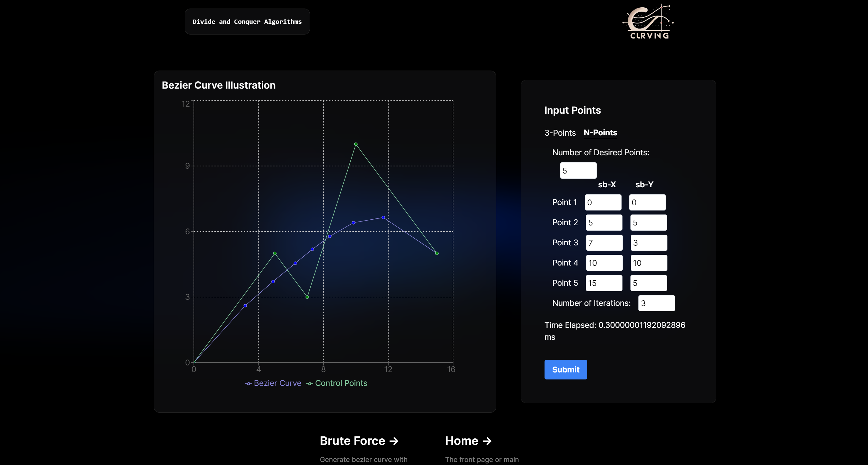Click the green control point at peak

point(356,144)
